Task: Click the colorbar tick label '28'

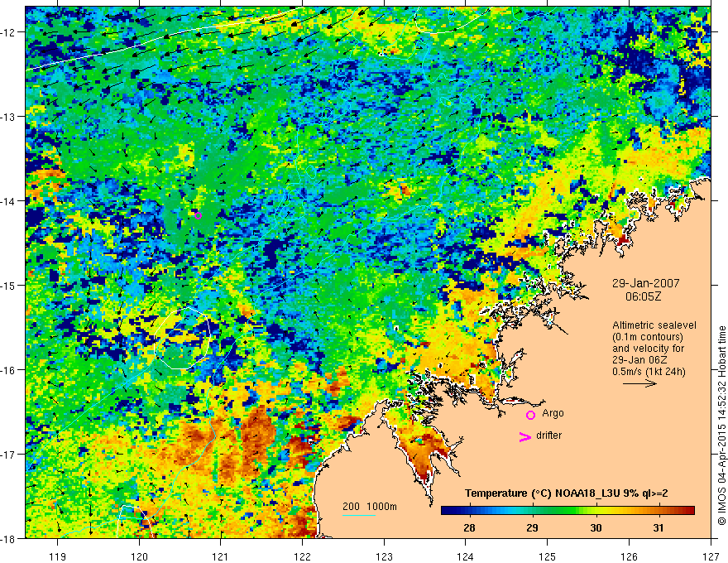Action: pos(469,527)
